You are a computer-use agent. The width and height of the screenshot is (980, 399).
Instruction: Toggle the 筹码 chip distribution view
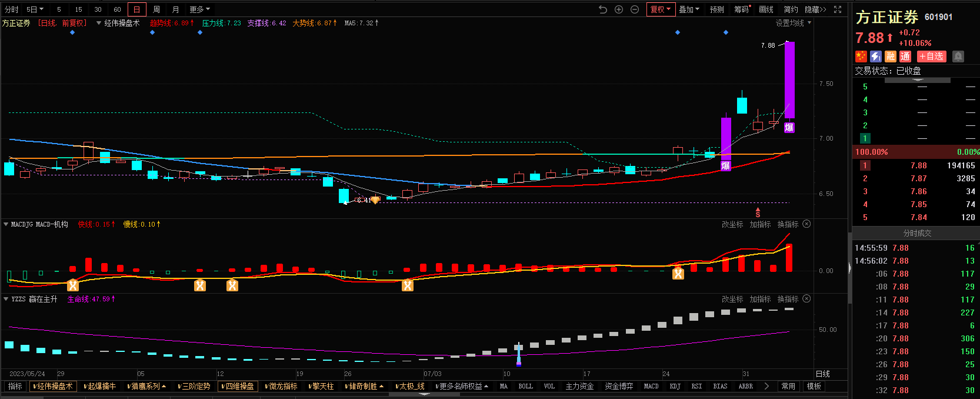(741, 9)
